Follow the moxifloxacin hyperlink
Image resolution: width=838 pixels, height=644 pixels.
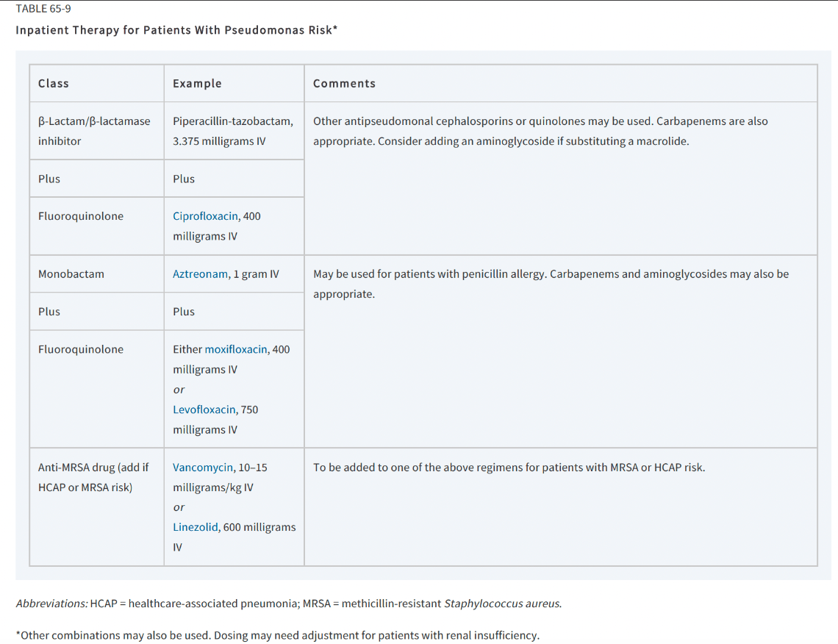point(236,349)
